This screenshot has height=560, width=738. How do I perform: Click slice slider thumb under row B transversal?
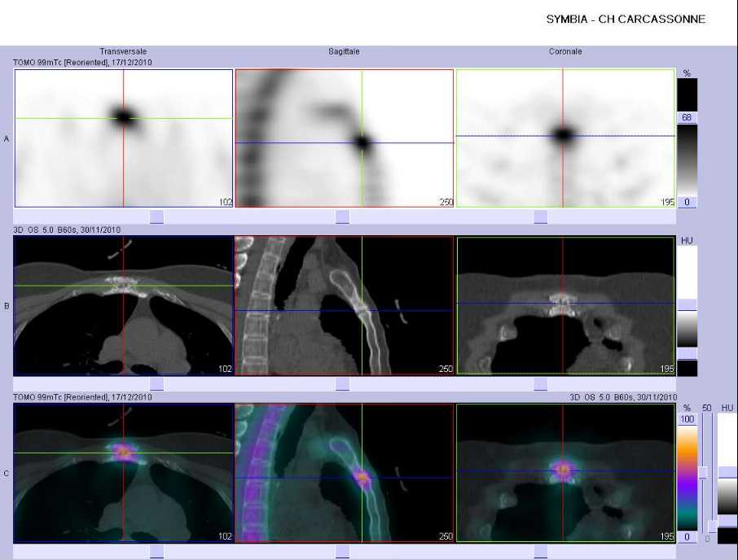pyautogui.click(x=156, y=384)
